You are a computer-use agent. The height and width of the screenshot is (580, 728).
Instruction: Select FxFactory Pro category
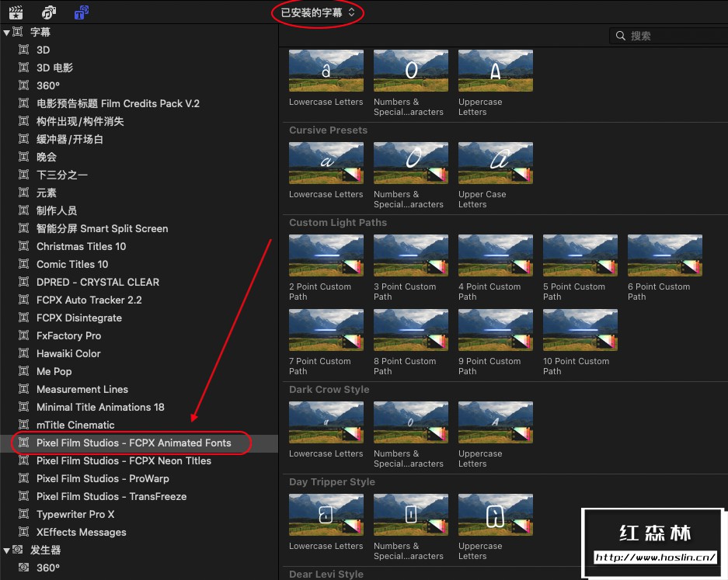click(x=68, y=335)
